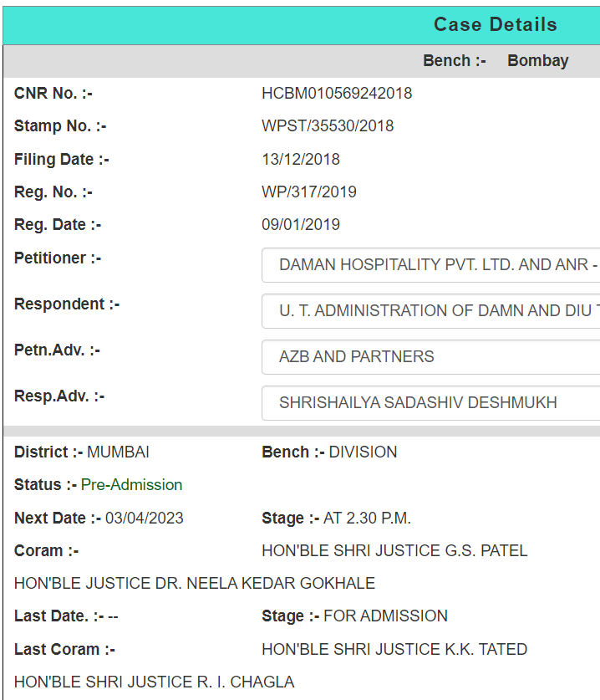Click Justice R. I. Chagla's name
The image size is (600, 700).
coord(155,682)
